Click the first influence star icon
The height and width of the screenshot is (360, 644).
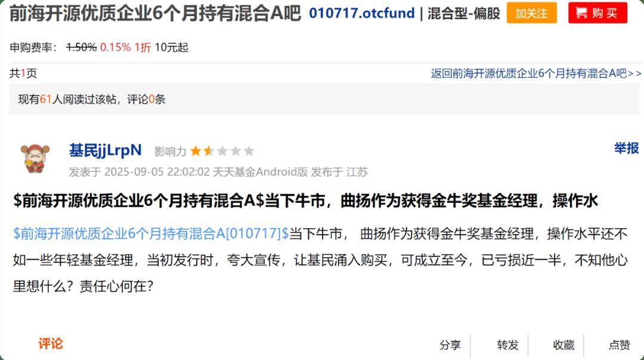196,152
